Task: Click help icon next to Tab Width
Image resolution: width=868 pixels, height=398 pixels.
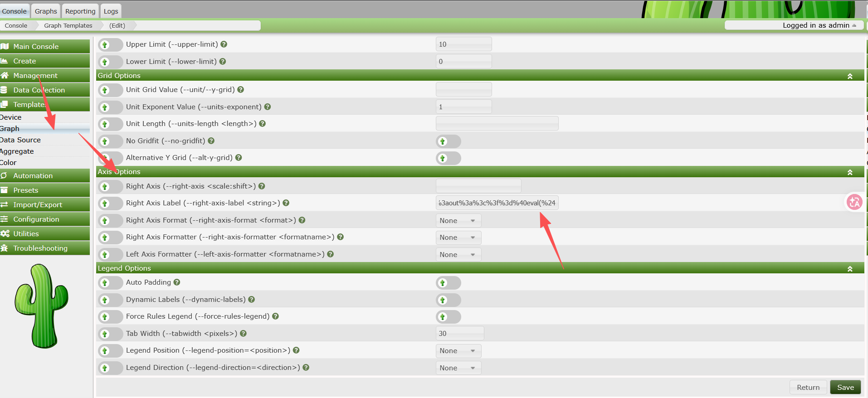Action: (x=243, y=334)
